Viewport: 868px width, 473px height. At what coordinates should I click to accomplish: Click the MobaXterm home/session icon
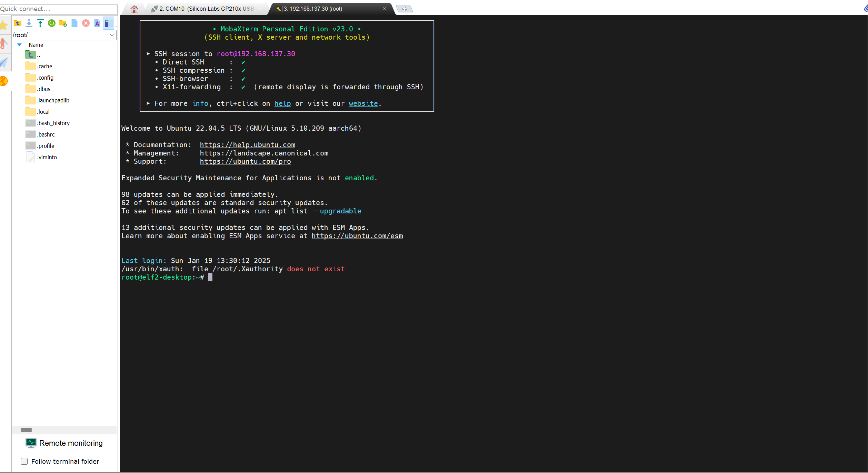tap(135, 8)
